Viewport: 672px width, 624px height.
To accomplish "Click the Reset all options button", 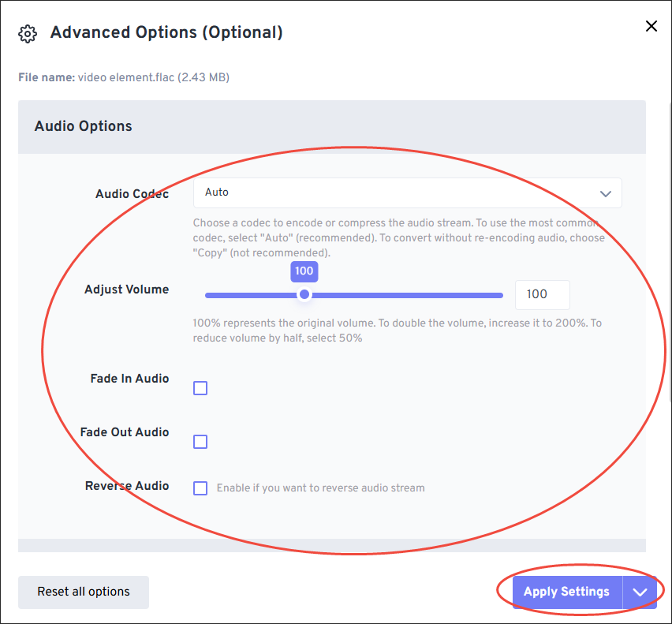I will (x=83, y=592).
